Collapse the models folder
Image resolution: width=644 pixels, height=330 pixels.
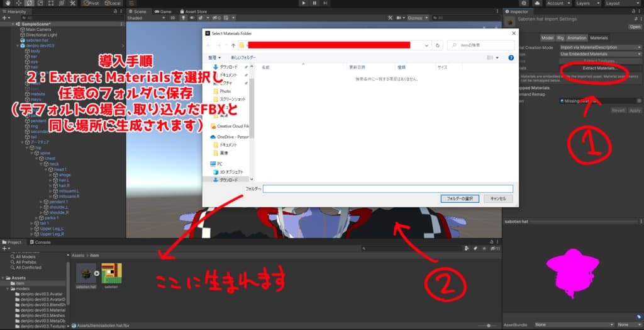(8, 289)
